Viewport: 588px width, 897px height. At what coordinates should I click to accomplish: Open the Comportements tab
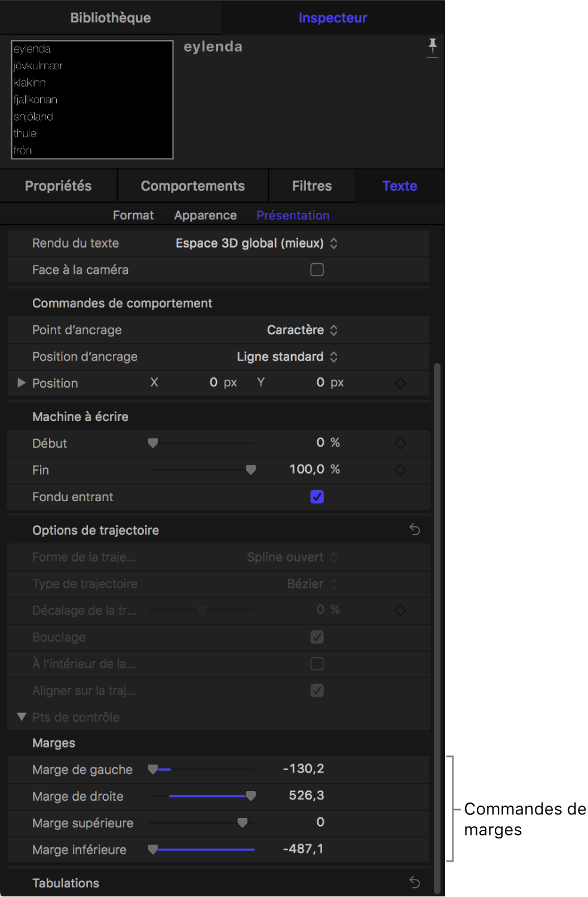coord(192,186)
